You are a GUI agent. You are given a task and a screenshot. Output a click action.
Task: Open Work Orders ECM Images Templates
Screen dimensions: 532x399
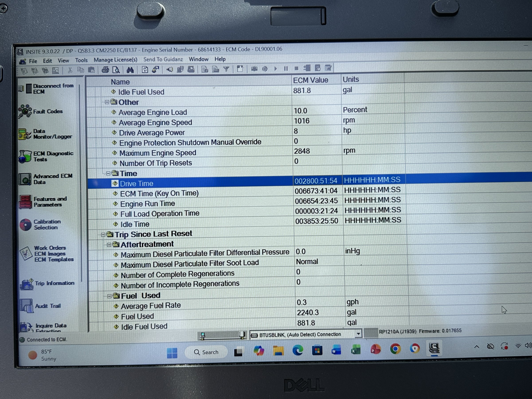point(47,254)
